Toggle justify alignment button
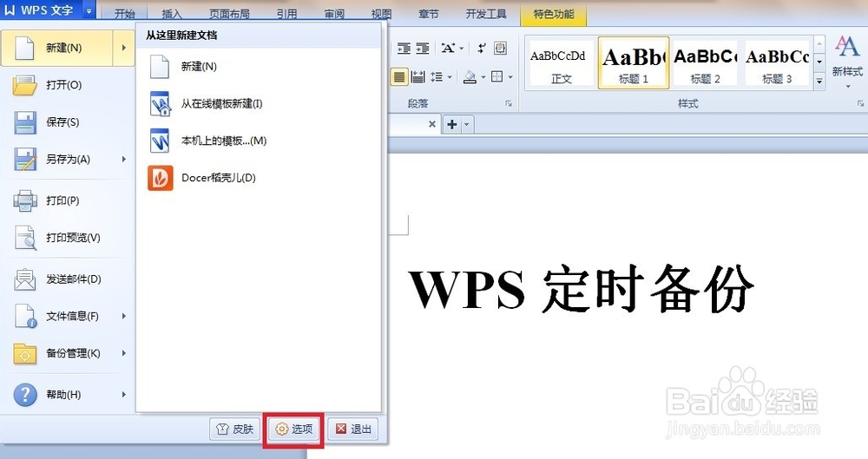This screenshot has height=459, width=868. click(399, 77)
